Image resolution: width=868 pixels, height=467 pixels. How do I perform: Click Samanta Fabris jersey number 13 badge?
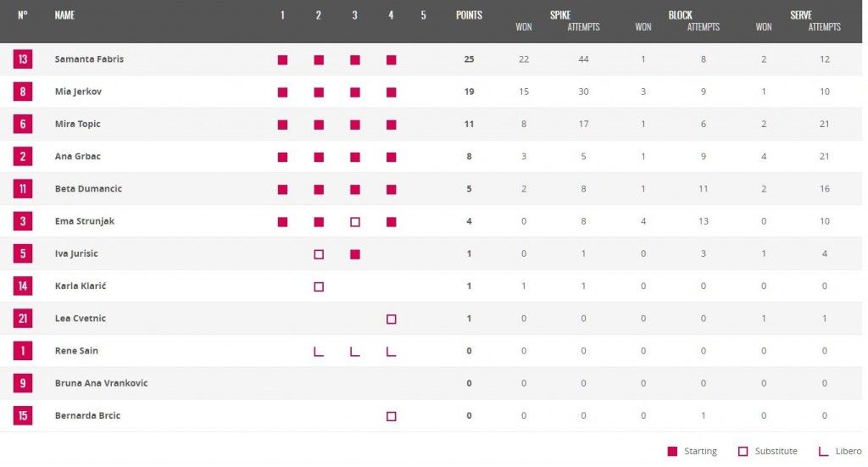[x=23, y=59]
